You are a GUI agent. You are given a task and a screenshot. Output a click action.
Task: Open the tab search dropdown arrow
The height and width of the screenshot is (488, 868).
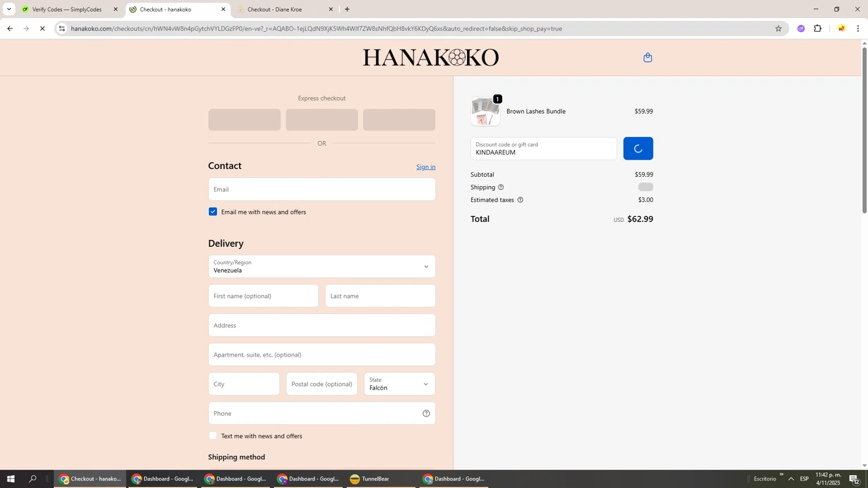pyautogui.click(x=9, y=9)
